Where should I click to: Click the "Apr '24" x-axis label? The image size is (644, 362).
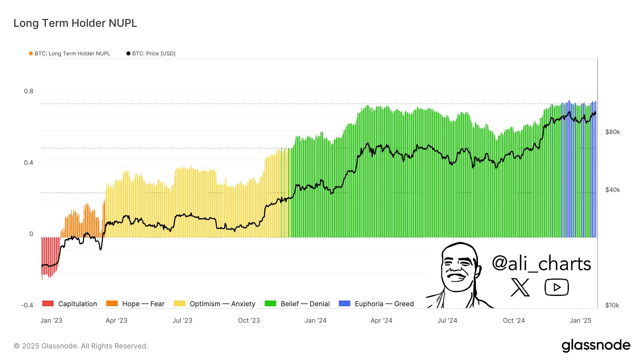pos(381,321)
